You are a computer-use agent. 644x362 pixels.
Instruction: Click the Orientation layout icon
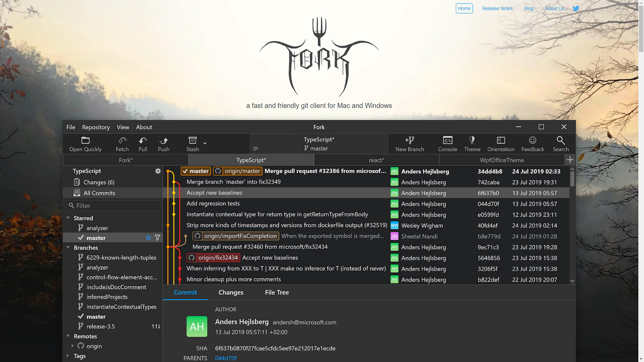point(501,140)
